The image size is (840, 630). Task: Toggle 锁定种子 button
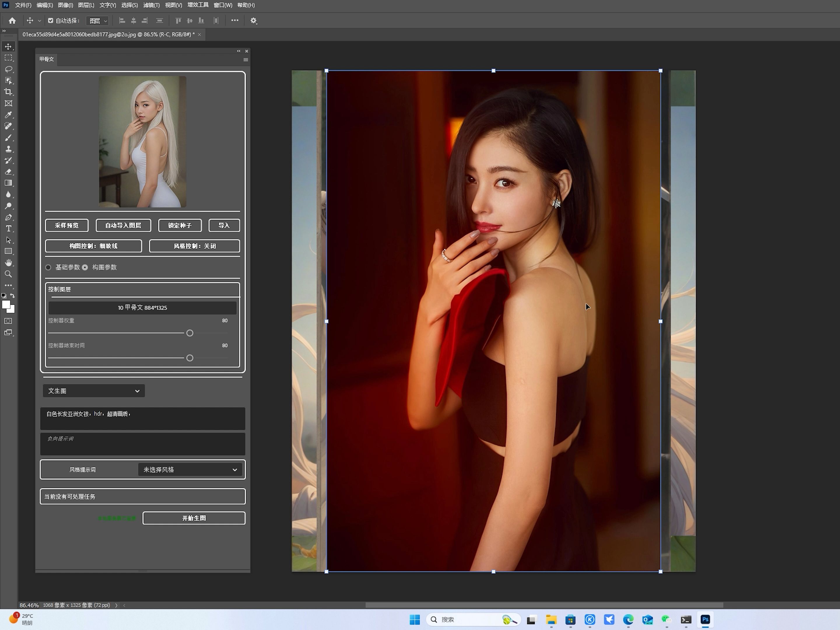(180, 225)
